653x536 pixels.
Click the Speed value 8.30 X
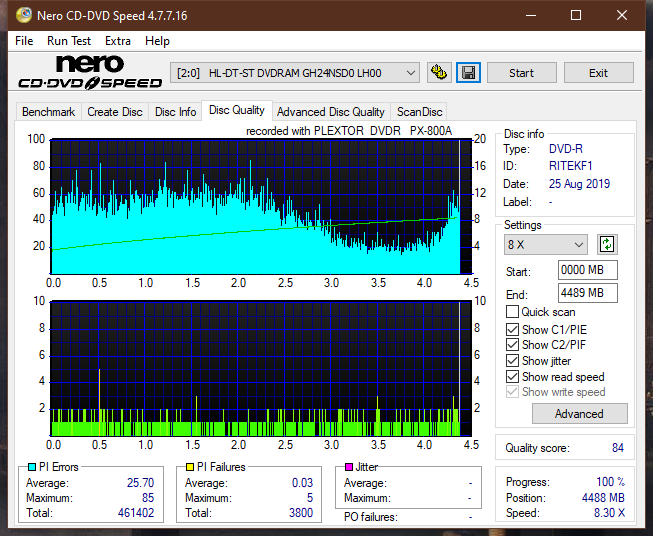[x=609, y=513]
